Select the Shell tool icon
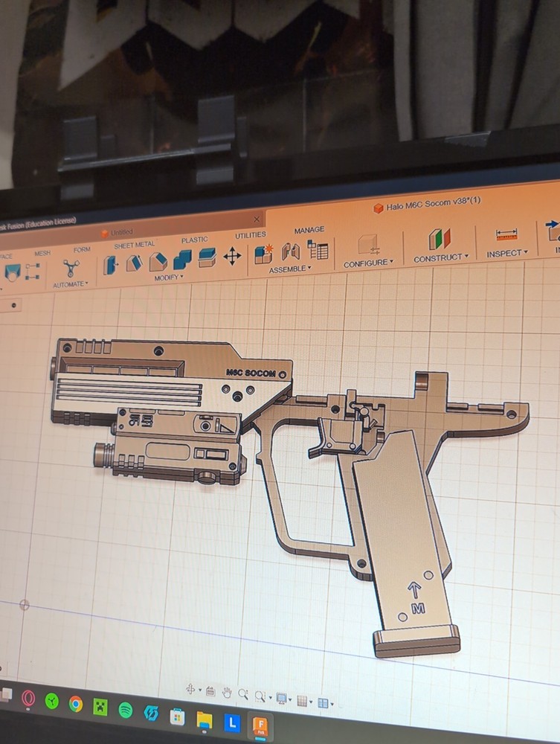The width and height of the screenshot is (560, 744). coord(182,260)
